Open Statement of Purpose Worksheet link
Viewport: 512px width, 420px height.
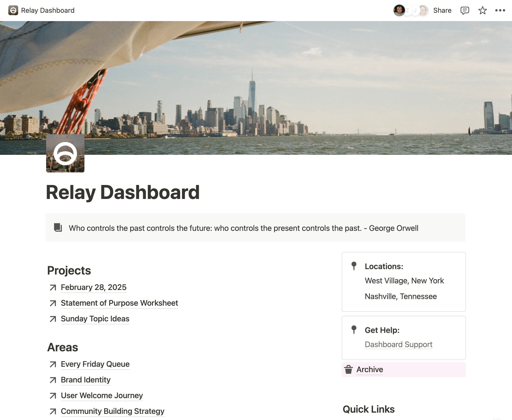[x=119, y=303]
